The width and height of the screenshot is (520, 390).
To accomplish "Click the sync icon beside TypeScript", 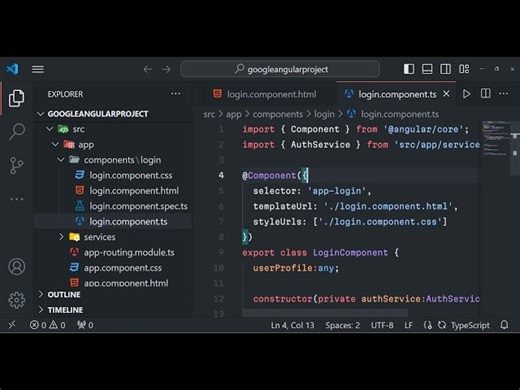I will click(442, 325).
